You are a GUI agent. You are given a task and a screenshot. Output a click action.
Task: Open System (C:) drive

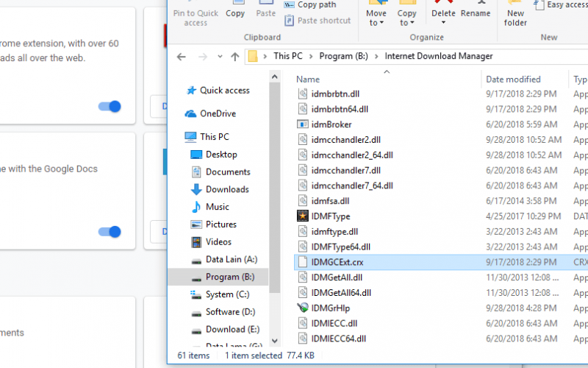(220, 294)
